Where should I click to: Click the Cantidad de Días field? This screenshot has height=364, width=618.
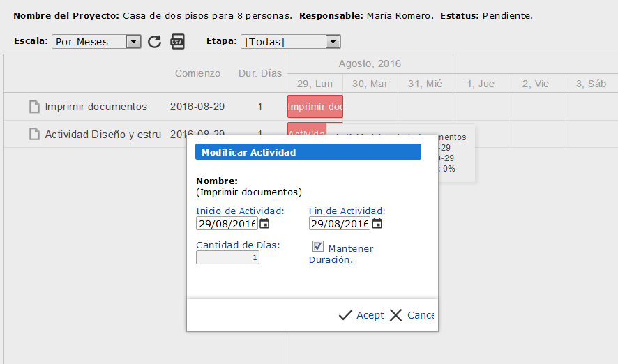227,257
